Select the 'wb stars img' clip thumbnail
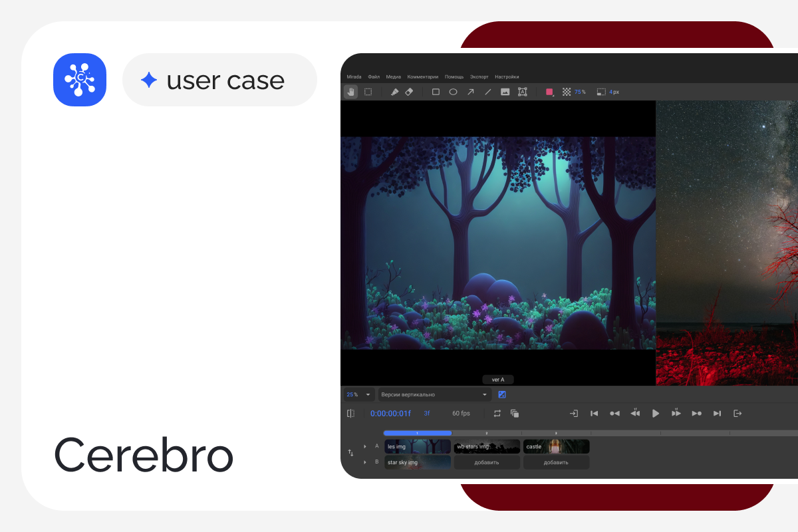This screenshot has width=798, height=532. [487, 446]
